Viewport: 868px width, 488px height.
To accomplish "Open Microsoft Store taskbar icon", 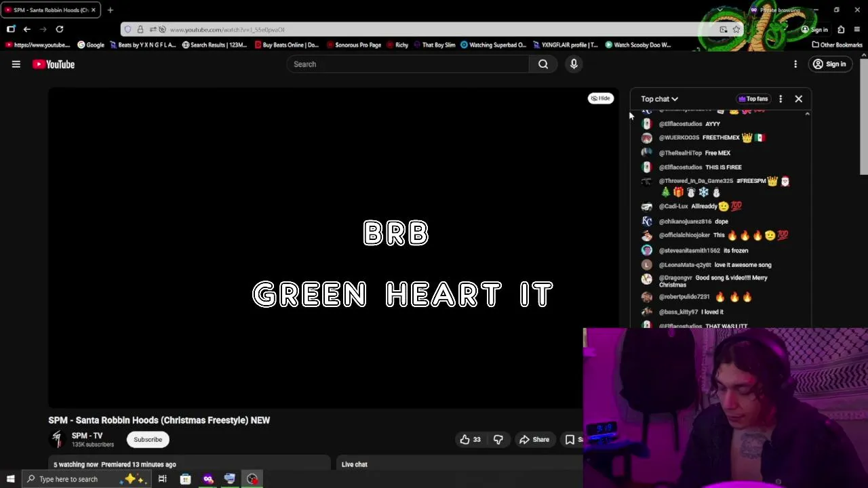I will point(185,479).
